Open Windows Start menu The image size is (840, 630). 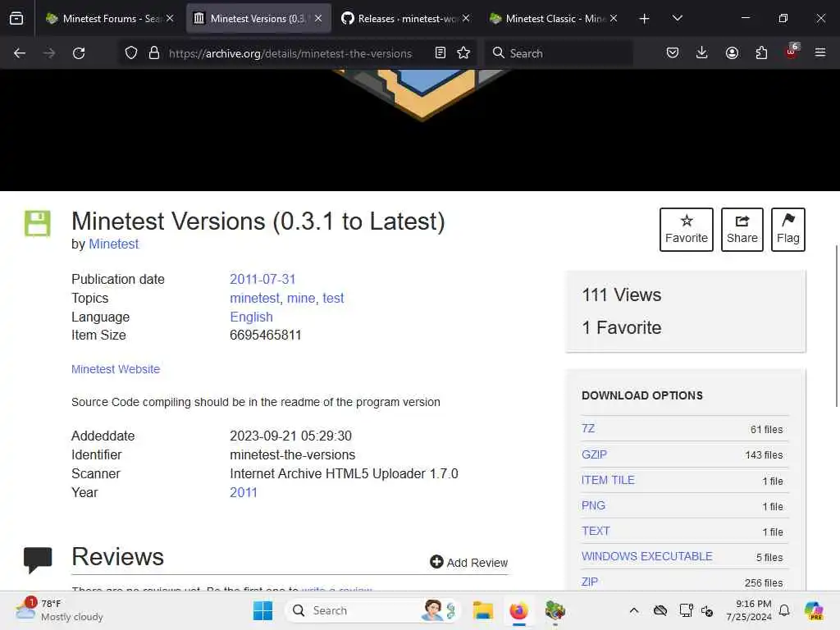[262, 610]
